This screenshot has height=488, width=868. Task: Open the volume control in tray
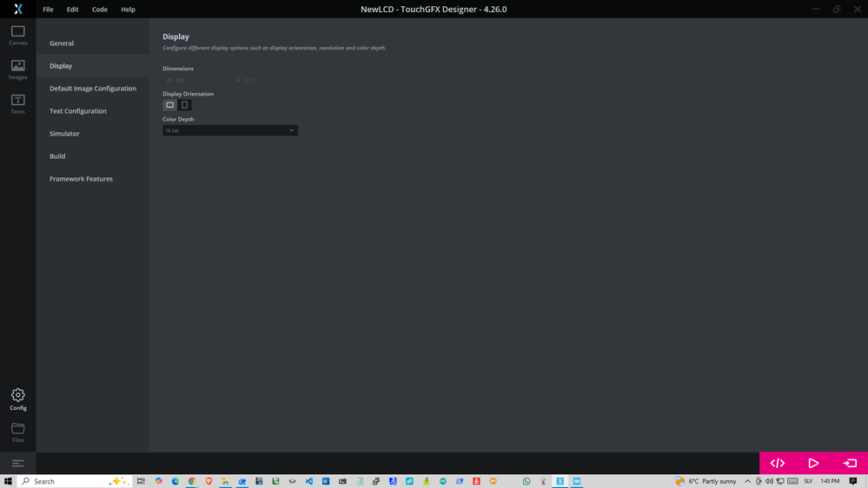[769, 481]
